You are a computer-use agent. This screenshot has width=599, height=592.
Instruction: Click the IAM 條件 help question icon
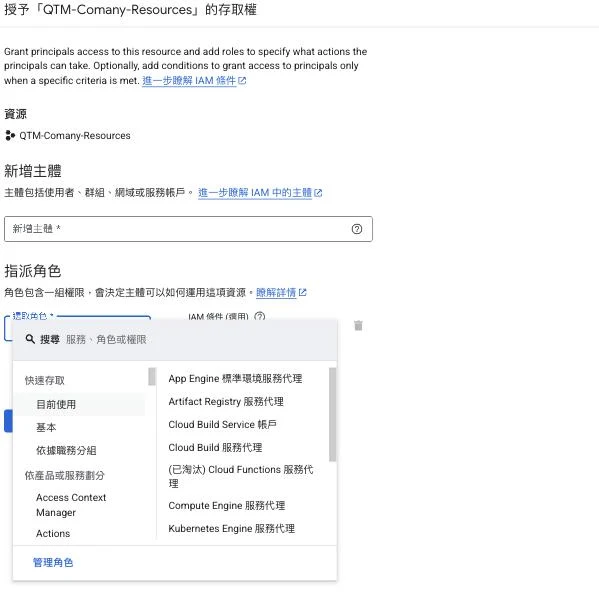point(259,316)
